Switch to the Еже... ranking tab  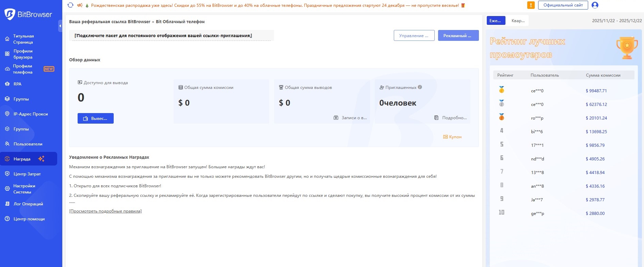pos(496,21)
